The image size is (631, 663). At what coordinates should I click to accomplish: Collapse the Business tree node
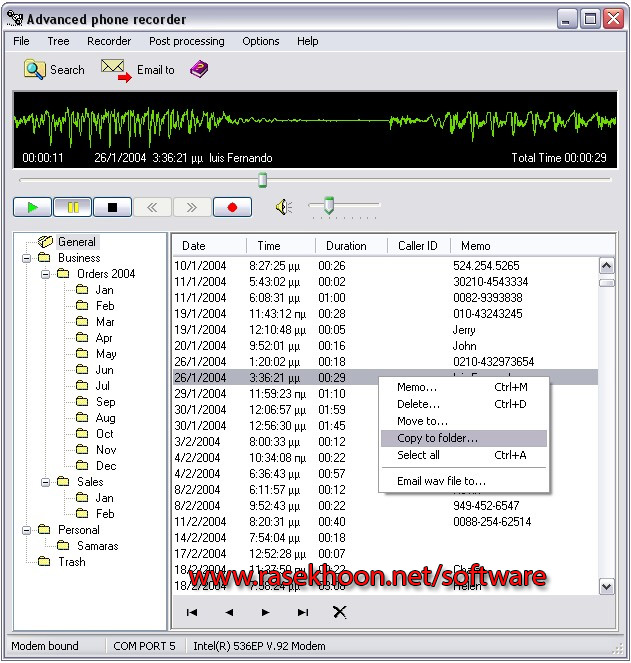click(26, 258)
